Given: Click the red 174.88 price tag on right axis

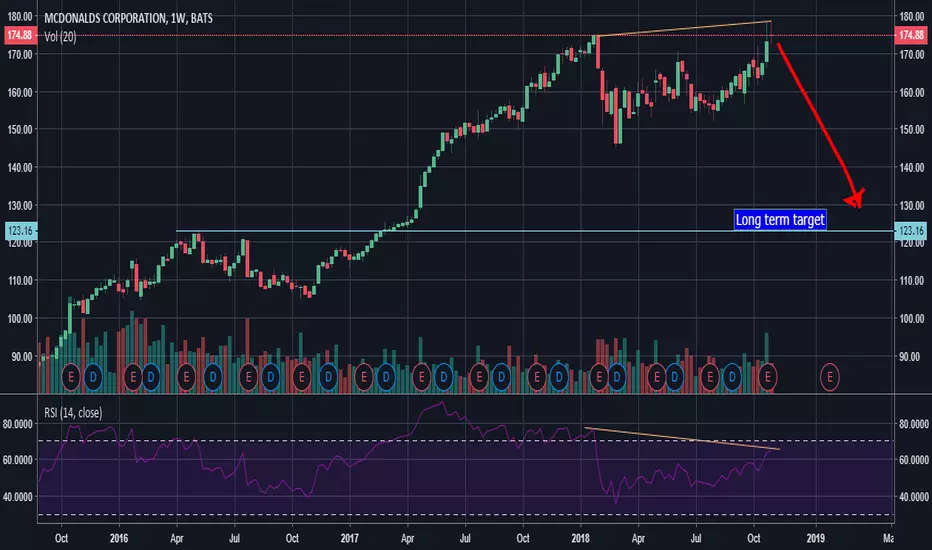Looking at the screenshot, I should pyautogui.click(x=911, y=35).
